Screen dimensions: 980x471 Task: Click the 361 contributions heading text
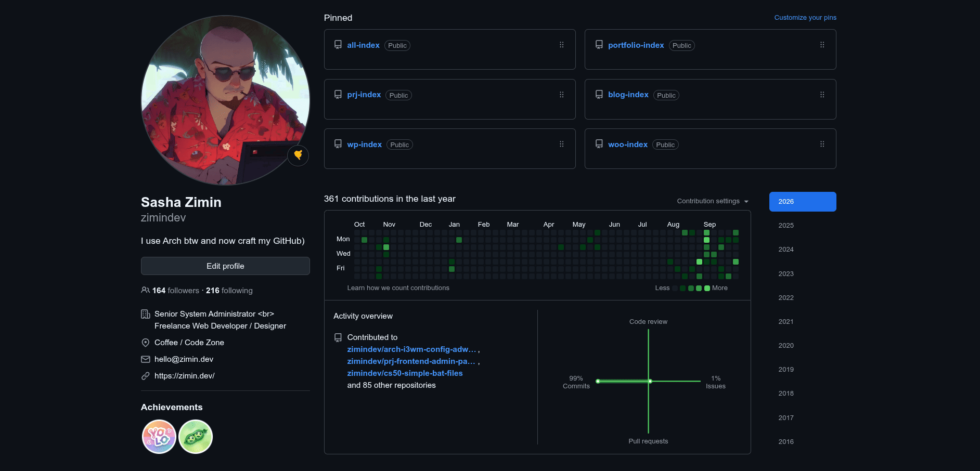[x=390, y=199]
